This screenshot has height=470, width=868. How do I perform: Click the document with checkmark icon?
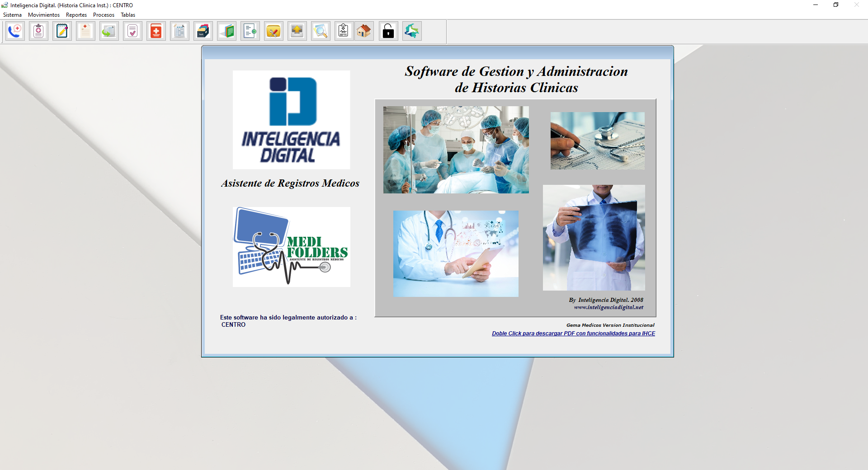(x=133, y=31)
